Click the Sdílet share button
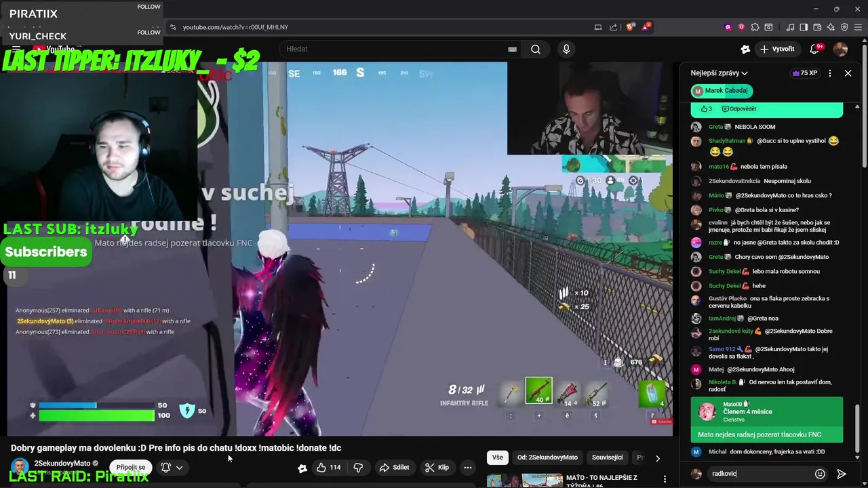 [x=394, y=468]
